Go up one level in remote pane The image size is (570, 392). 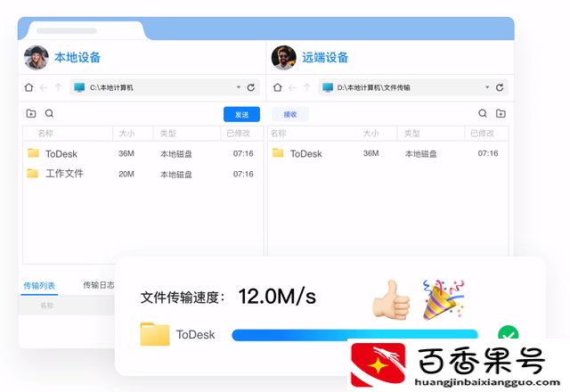pyautogui.click(x=307, y=87)
